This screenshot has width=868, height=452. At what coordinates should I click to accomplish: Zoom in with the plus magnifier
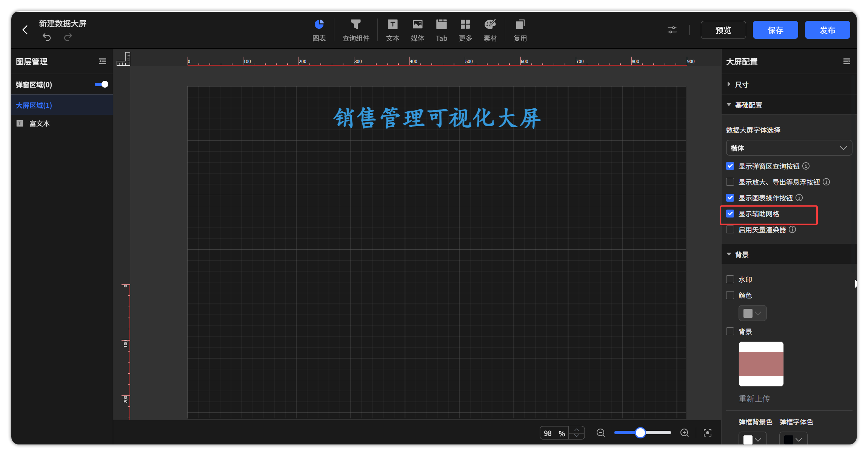point(685,433)
